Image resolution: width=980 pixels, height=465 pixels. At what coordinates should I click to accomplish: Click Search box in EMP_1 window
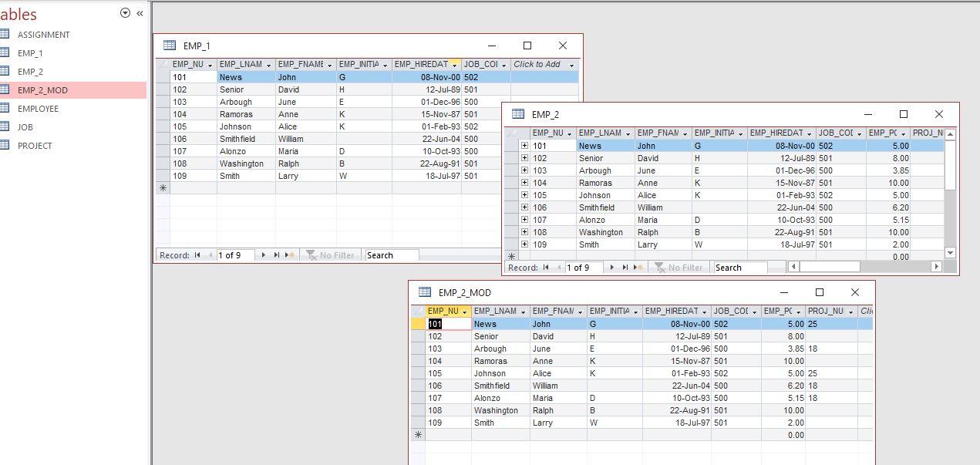[392, 255]
